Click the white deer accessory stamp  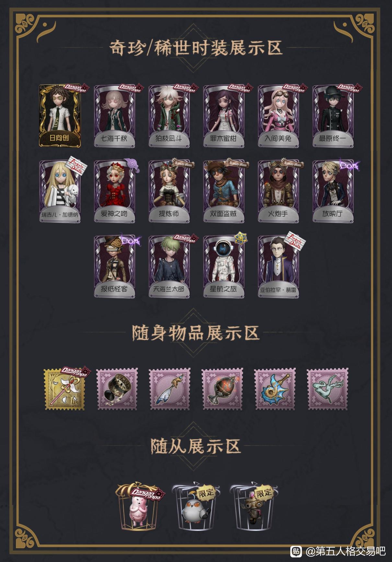point(328,389)
